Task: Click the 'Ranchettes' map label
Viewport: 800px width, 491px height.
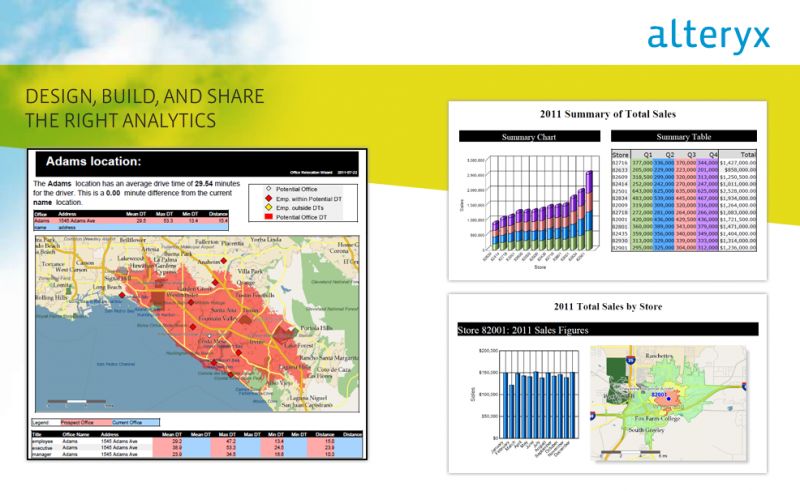Action: (x=659, y=355)
